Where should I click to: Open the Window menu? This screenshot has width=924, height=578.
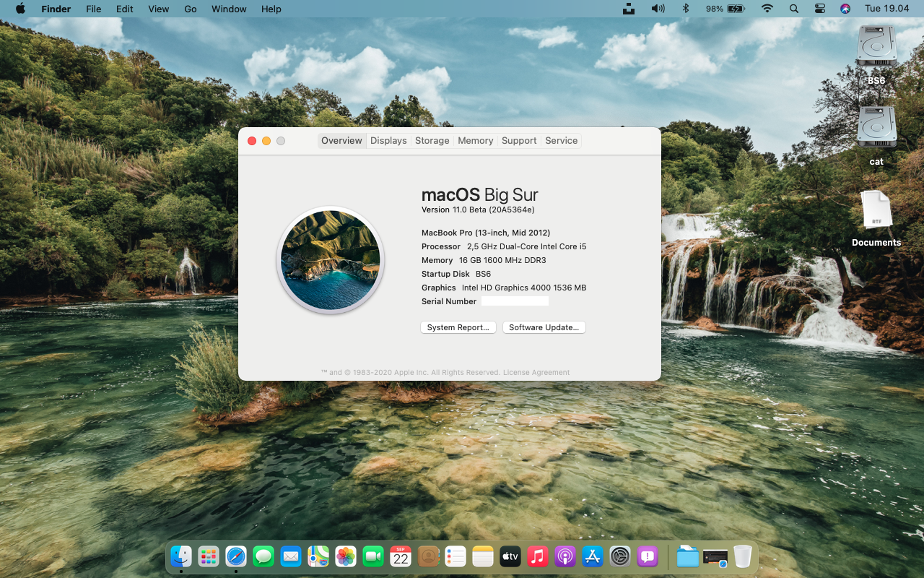click(229, 9)
